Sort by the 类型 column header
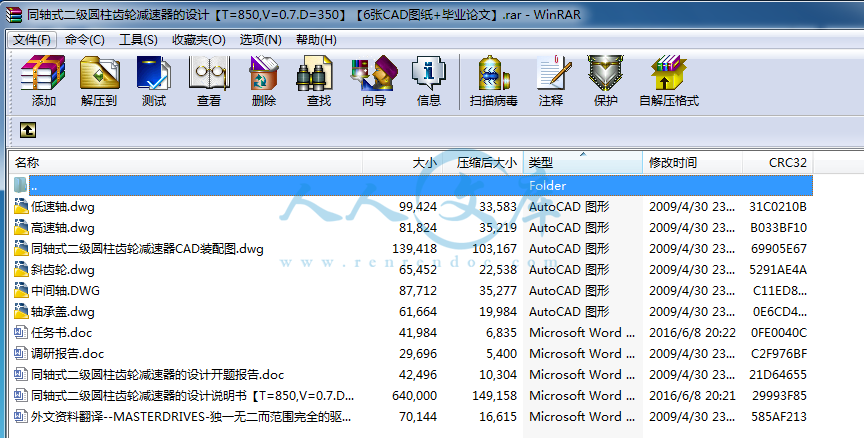864x438 pixels. (583, 163)
